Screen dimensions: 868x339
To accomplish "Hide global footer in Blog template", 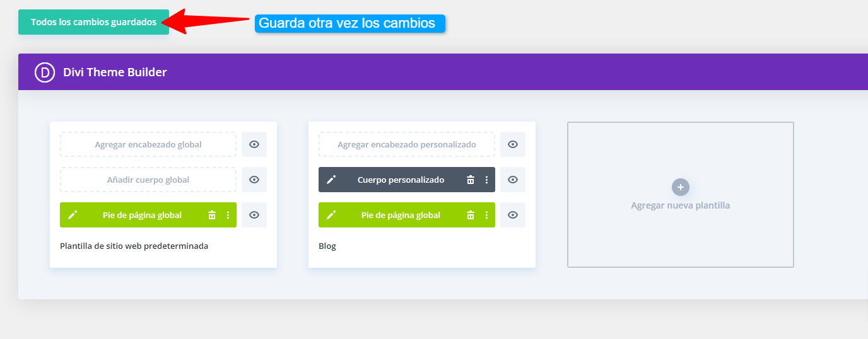I will click(x=513, y=215).
